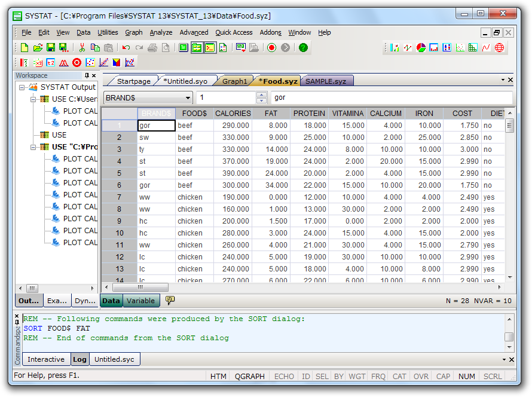Collapse the USE C:¥User tree node
The height and width of the screenshot is (397, 532).
33,99
